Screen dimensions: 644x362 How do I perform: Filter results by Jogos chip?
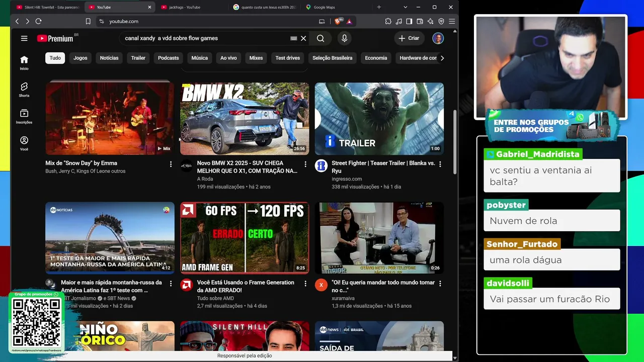coord(80,58)
